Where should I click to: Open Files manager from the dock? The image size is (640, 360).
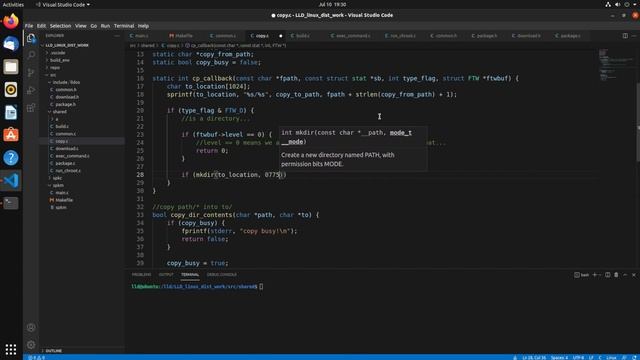(x=11, y=67)
